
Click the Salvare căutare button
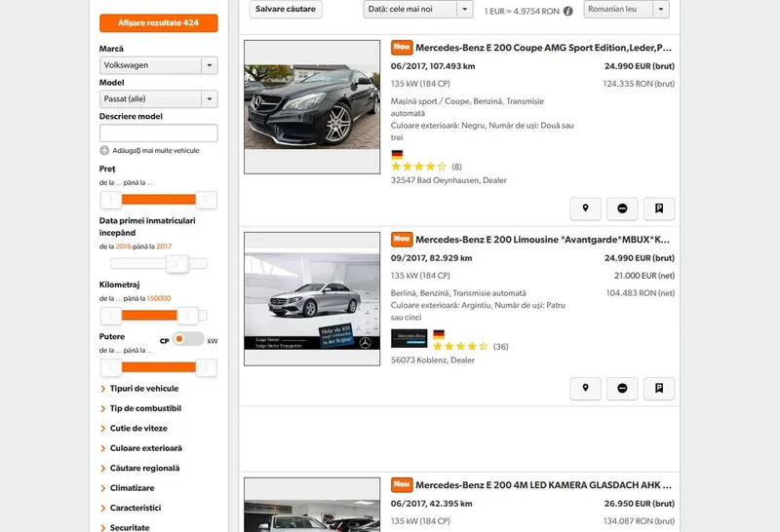coord(286,9)
